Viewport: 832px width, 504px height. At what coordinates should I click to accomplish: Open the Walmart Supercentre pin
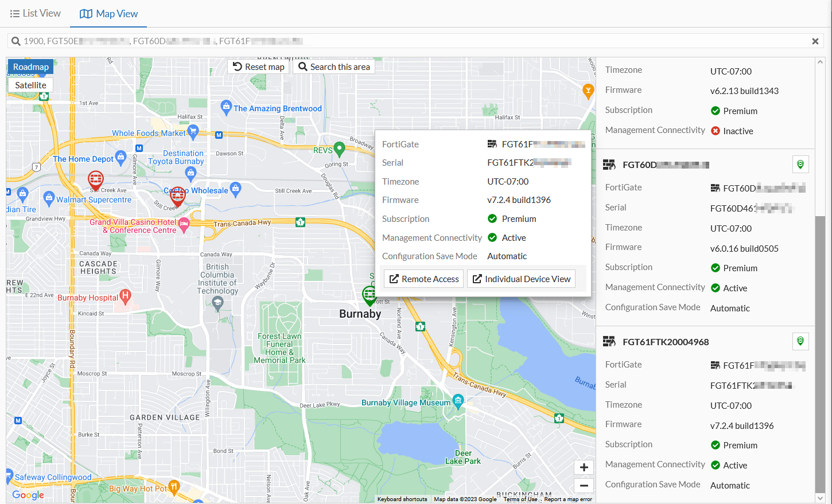point(49,199)
